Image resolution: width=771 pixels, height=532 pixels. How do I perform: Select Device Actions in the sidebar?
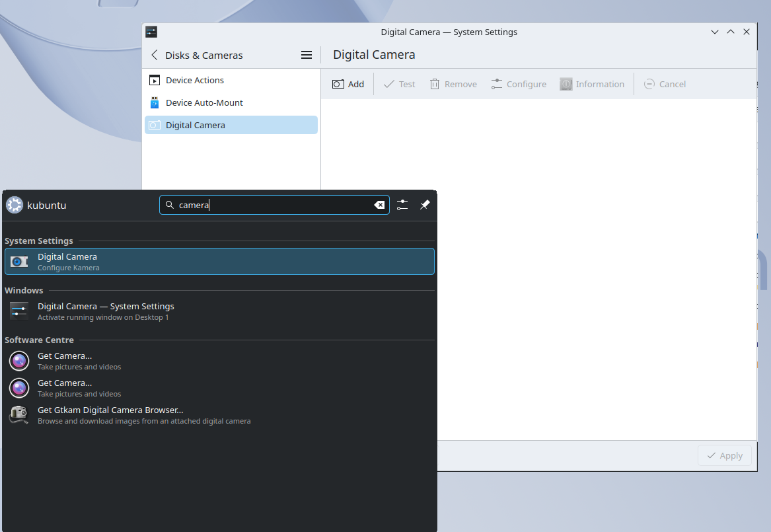(231, 80)
